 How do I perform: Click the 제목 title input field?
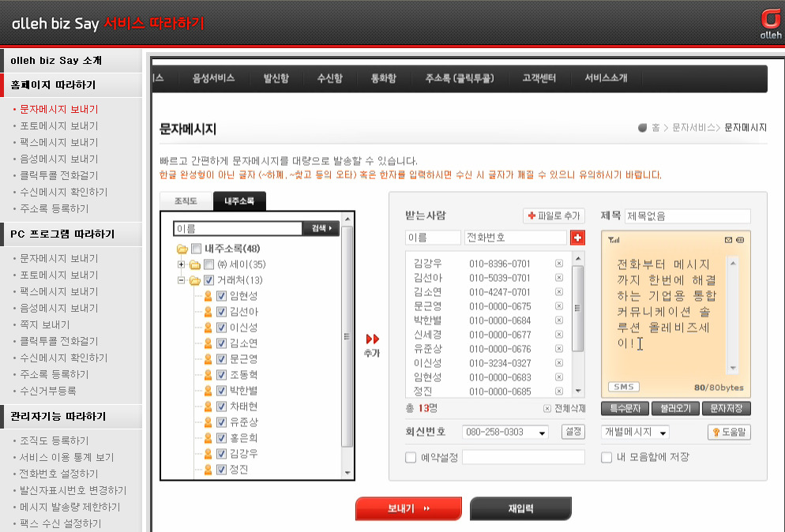[688, 216]
